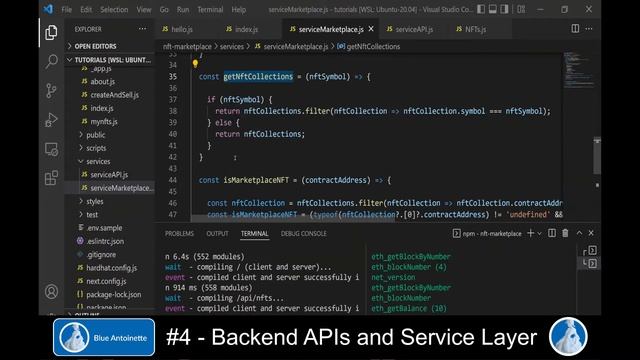Viewport: 640px width, 360px height.
Task: Toggle panel layout icon in title bar
Action: (x=493, y=9)
